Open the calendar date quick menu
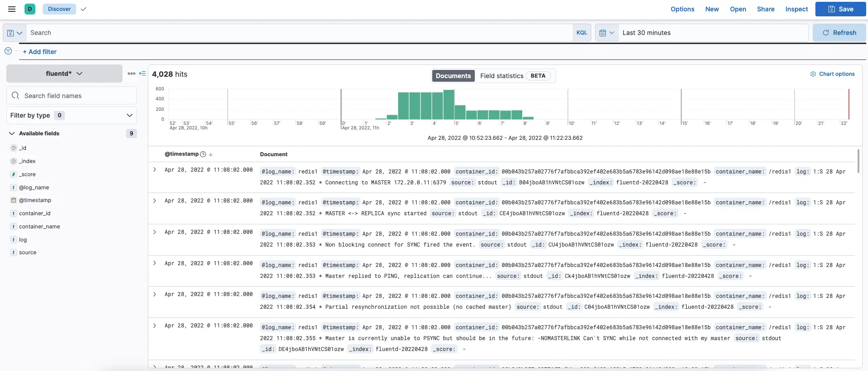 pyautogui.click(x=606, y=33)
